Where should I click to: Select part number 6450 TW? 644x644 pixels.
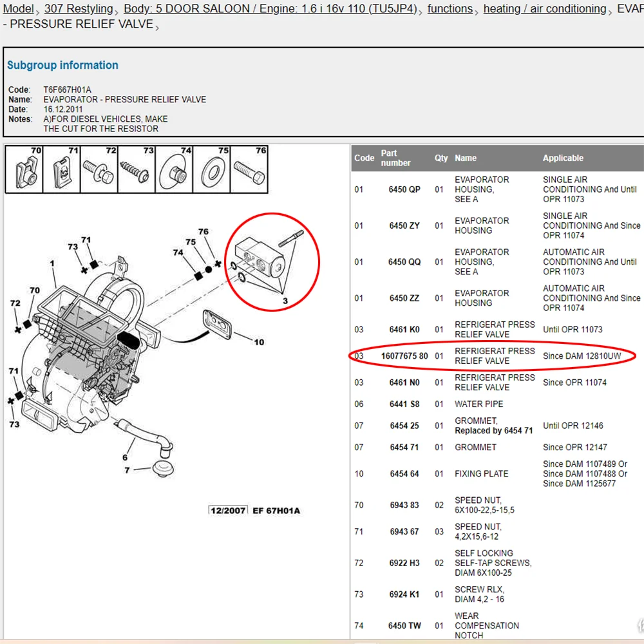pos(404,625)
